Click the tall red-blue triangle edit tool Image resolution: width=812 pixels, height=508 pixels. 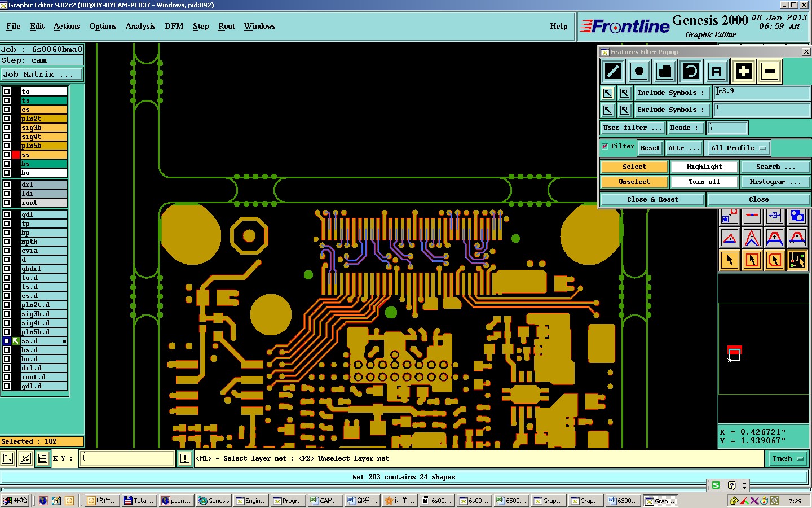[752, 238]
